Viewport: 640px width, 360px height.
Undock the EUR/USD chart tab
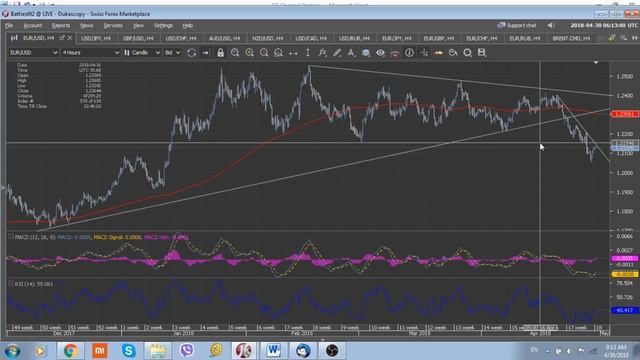click(x=62, y=38)
